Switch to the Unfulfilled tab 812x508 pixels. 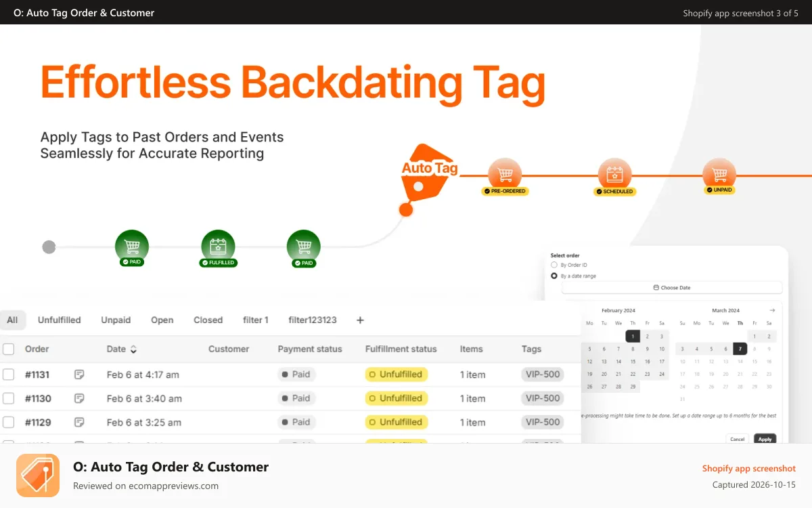(x=59, y=320)
